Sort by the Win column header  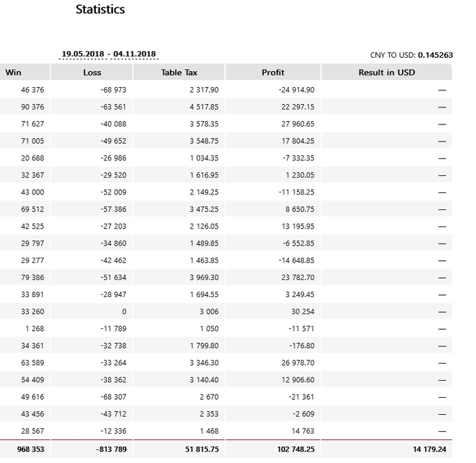[14, 72]
